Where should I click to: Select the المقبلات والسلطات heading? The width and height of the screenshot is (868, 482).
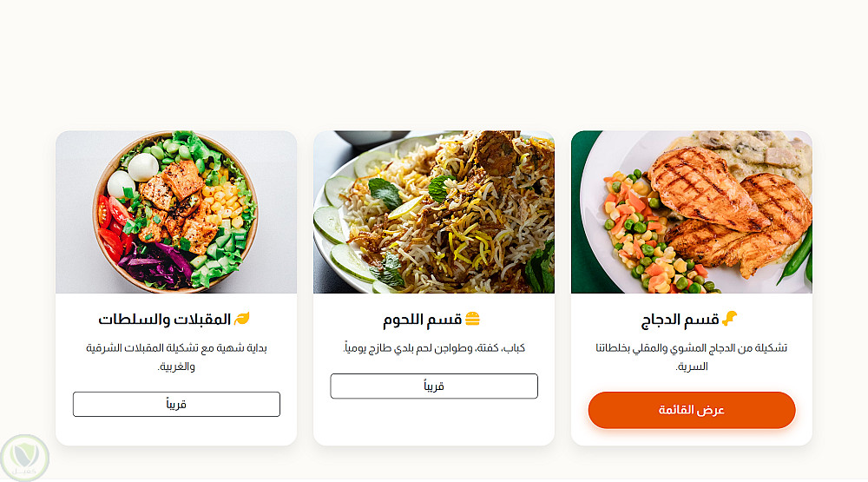[x=165, y=320]
